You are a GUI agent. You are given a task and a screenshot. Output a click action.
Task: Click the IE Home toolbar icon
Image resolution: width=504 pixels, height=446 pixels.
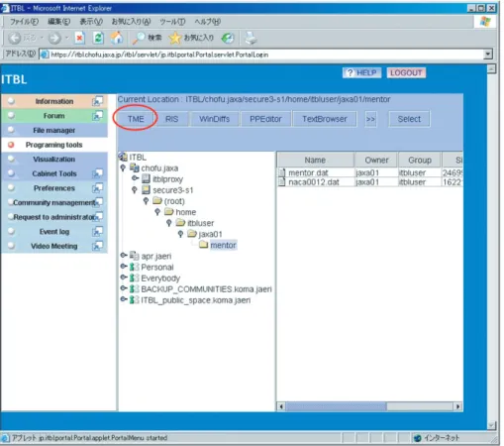(116, 38)
